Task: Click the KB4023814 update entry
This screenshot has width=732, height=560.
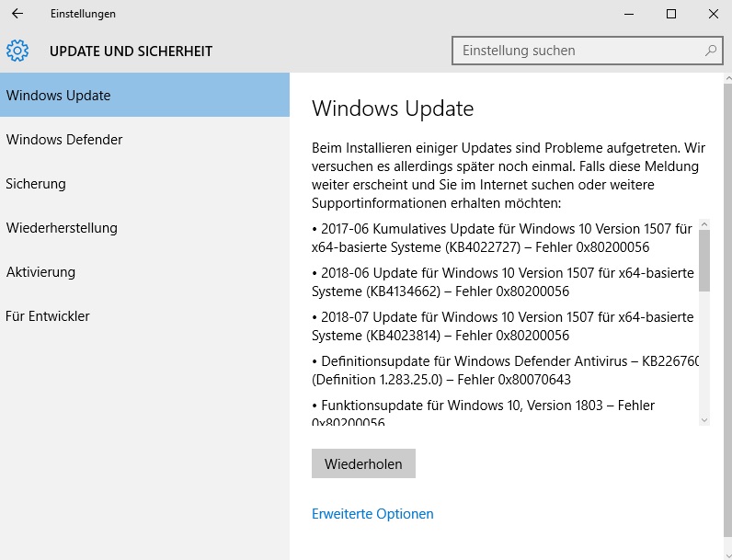Action: pyautogui.click(x=503, y=326)
